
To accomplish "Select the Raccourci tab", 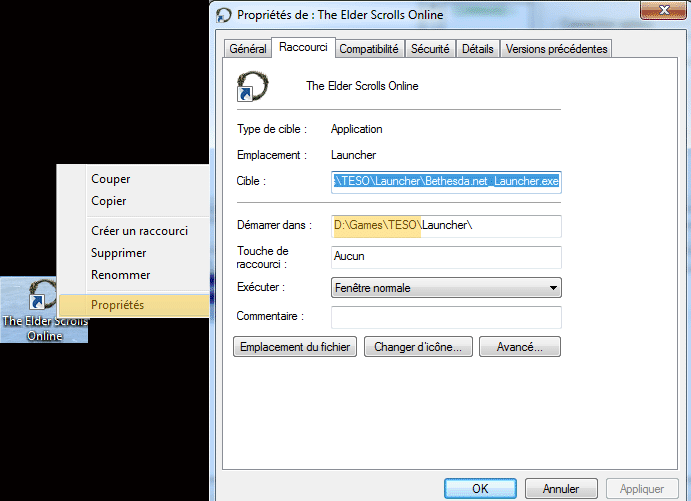I will (x=303, y=47).
